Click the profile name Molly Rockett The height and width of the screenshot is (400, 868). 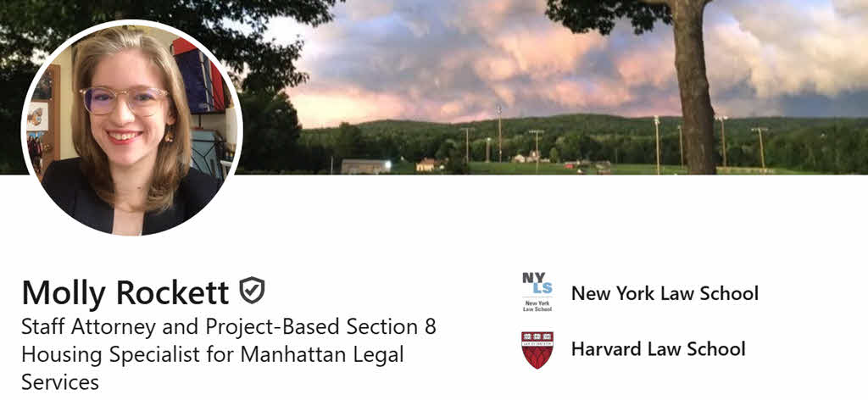pos(125,292)
